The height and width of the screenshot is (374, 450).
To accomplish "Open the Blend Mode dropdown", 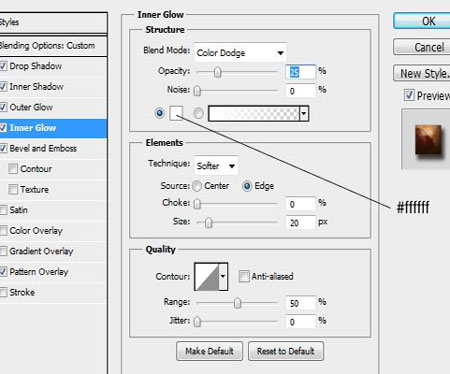I will point(240,52).
